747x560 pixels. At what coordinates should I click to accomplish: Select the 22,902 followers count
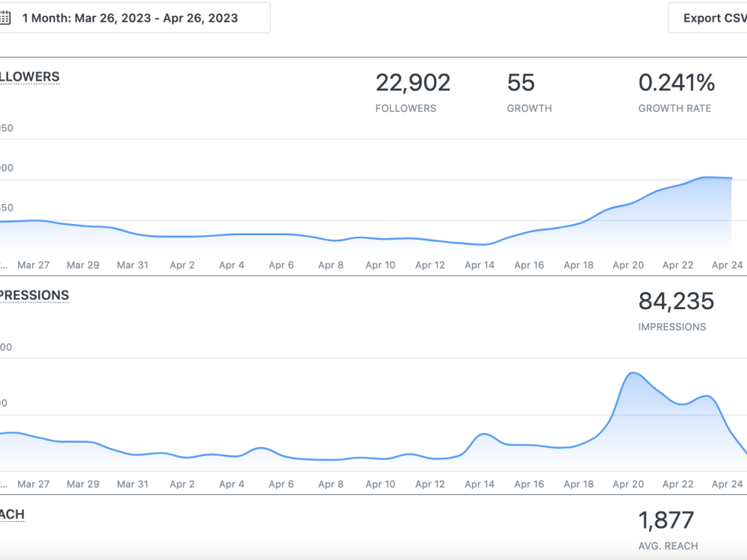pyautogui.click(x=412, y=83)
